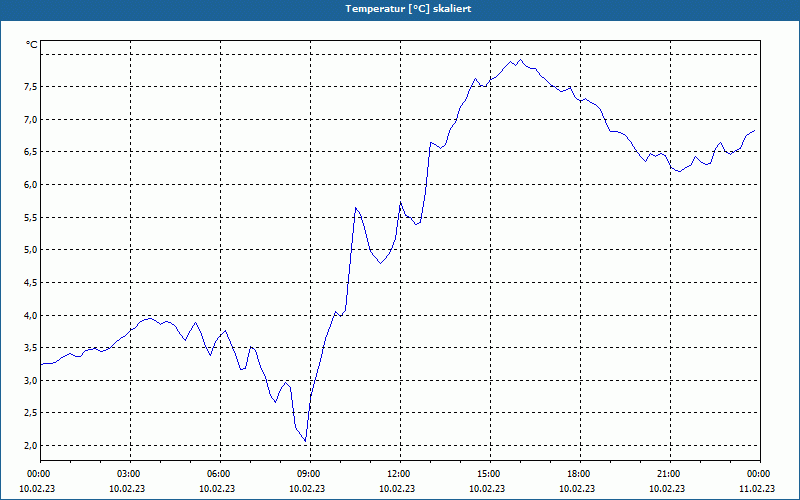Click the 15:00 time label
The width and height of the screenshot is (800, 500).
click(490, 474)
